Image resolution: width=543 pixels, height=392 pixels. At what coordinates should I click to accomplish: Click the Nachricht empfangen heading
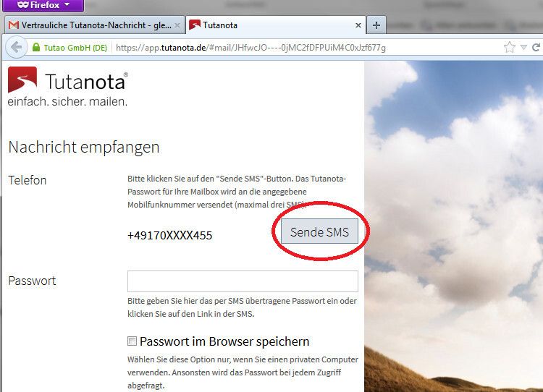tap(84, 148)
